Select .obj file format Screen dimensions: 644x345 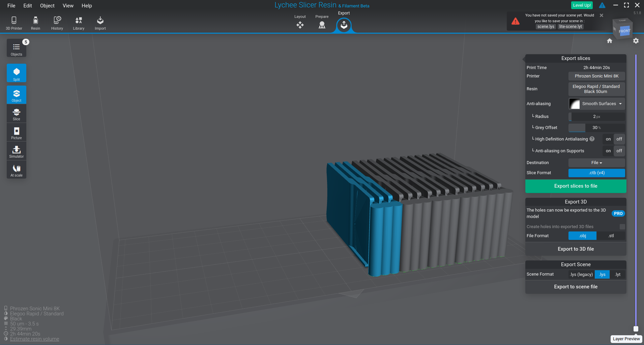point(583,236)
